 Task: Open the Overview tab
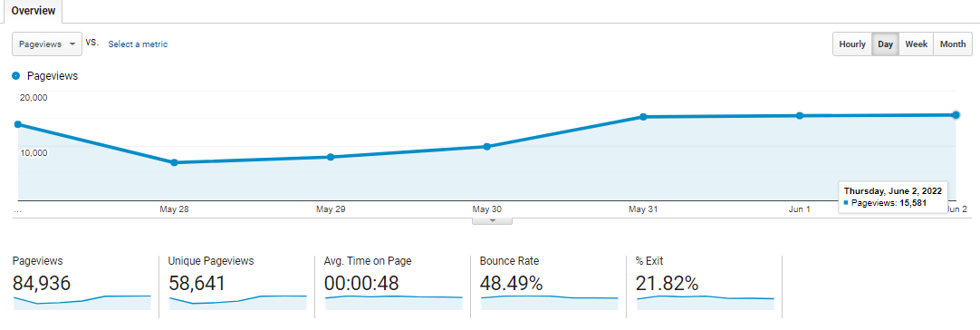[34, 11]
